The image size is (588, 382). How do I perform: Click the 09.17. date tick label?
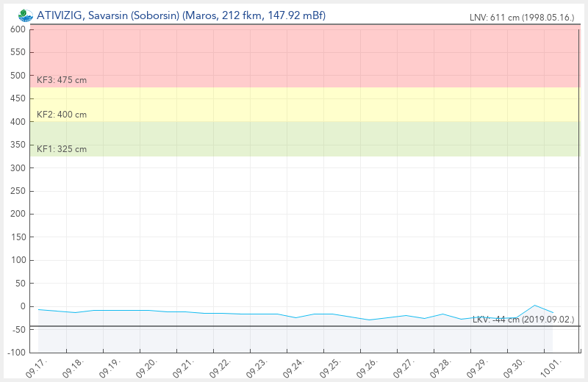[x=36, y=367]
